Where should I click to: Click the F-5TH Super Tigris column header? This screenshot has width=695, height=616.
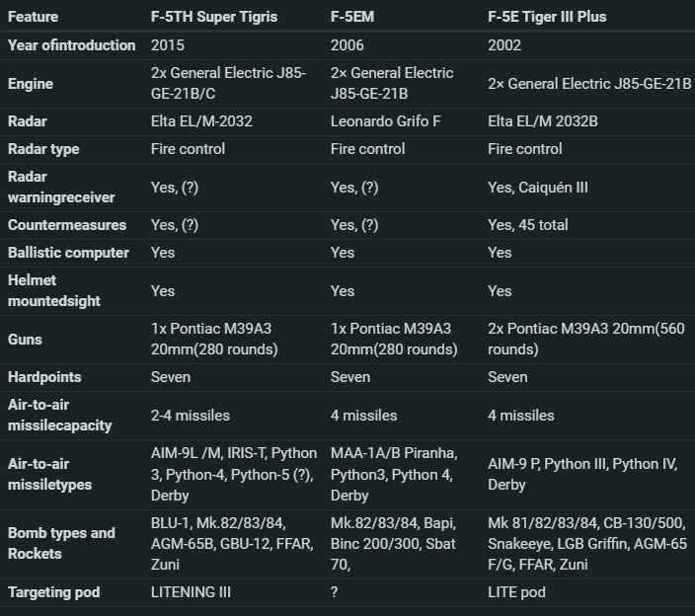point(214,17)
